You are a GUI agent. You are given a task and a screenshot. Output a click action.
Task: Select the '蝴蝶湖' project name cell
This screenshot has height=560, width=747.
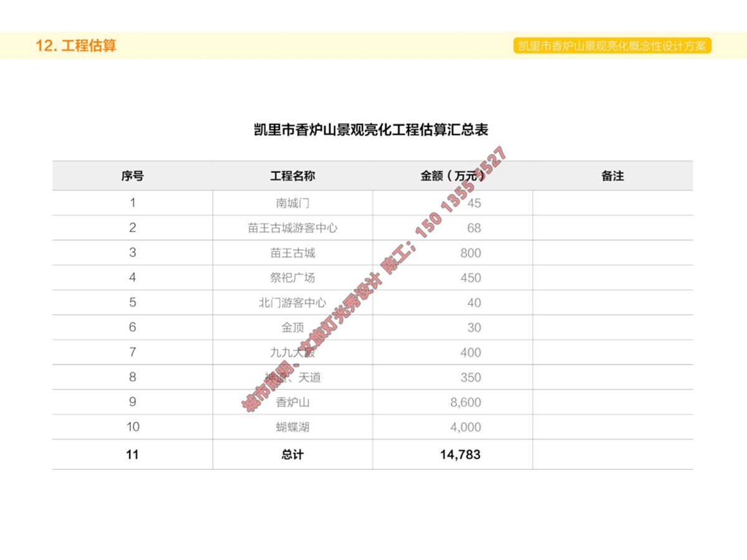tap(293, 427)
